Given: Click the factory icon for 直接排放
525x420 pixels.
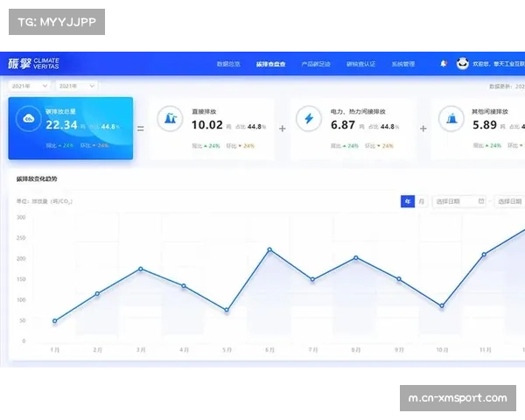Looking at the screenshot, I should coord(170,119).
